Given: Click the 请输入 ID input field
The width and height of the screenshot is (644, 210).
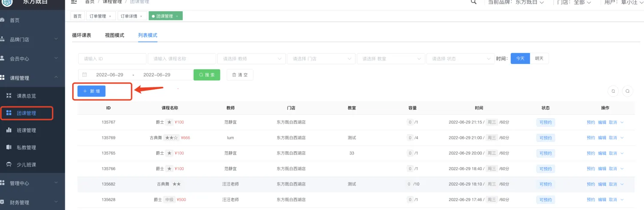Looking at the screenshot, I should 112,59.
